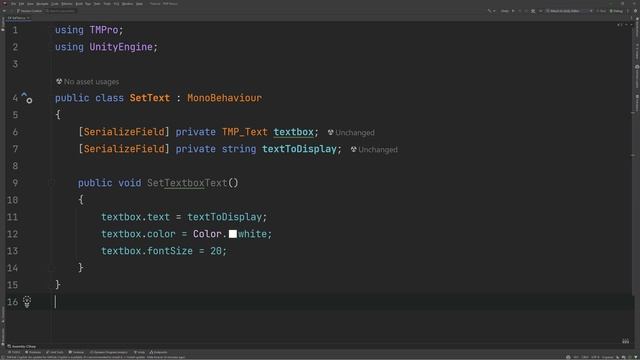This screenshot has height=360, width=640.
Task: Select the SetText.cs editor tab
Action: [x=18, y=18]
